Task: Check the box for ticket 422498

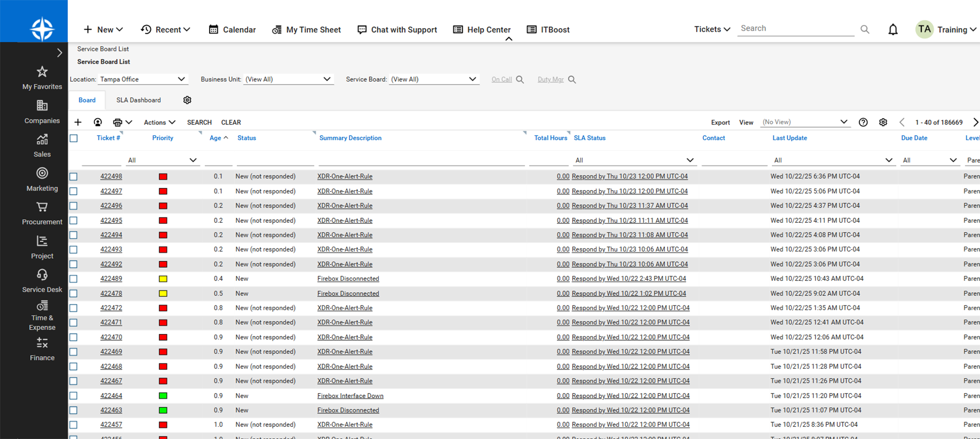Action: 74,176
